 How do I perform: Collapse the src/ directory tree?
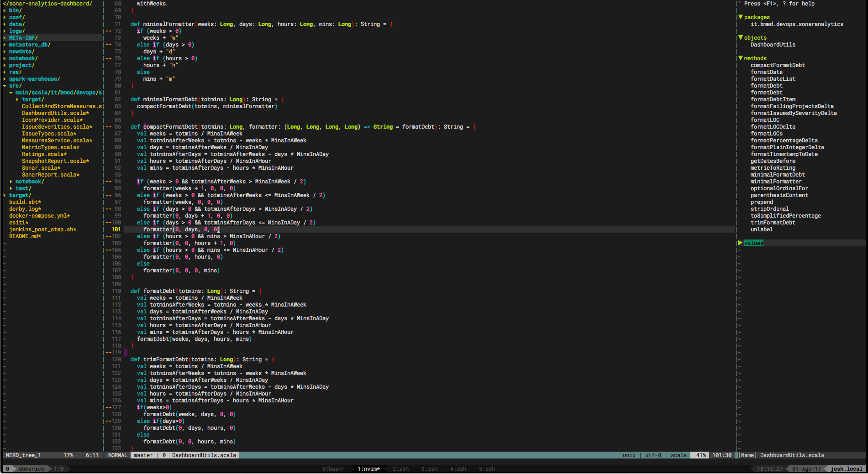click(x=5, y=86)
